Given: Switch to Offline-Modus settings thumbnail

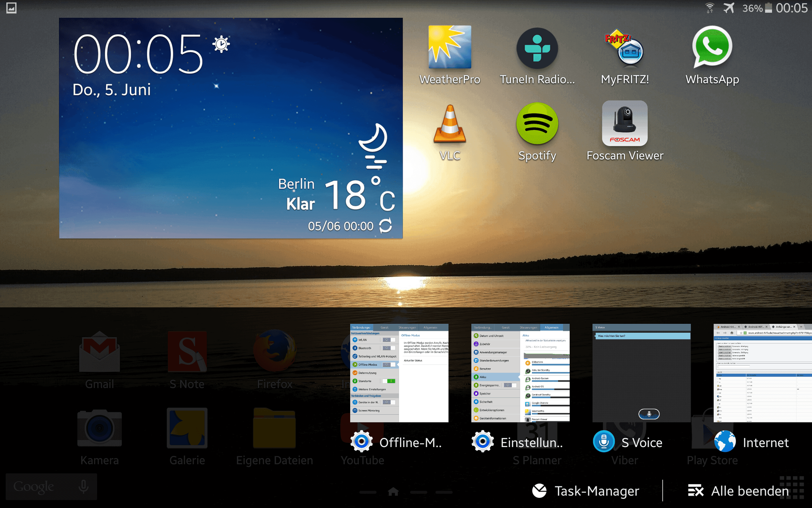Looking at the screenshot, I should pos(399,373).
